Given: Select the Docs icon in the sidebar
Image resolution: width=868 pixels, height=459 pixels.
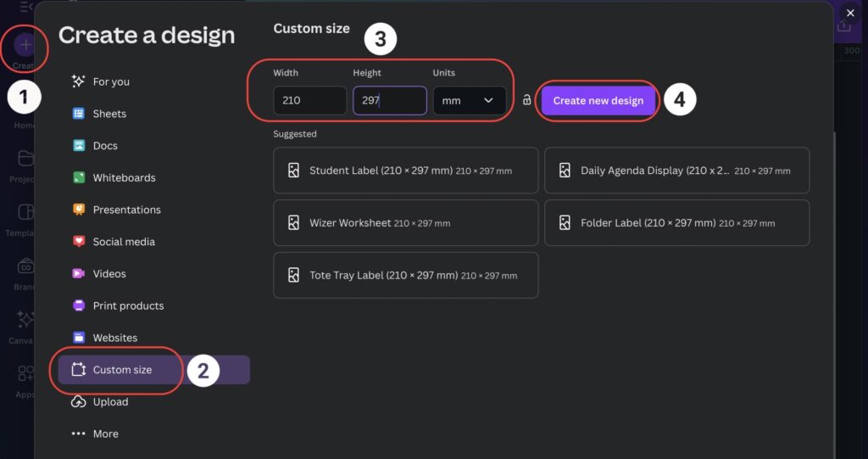Looking at the screenshot, I should pos(79,146).
